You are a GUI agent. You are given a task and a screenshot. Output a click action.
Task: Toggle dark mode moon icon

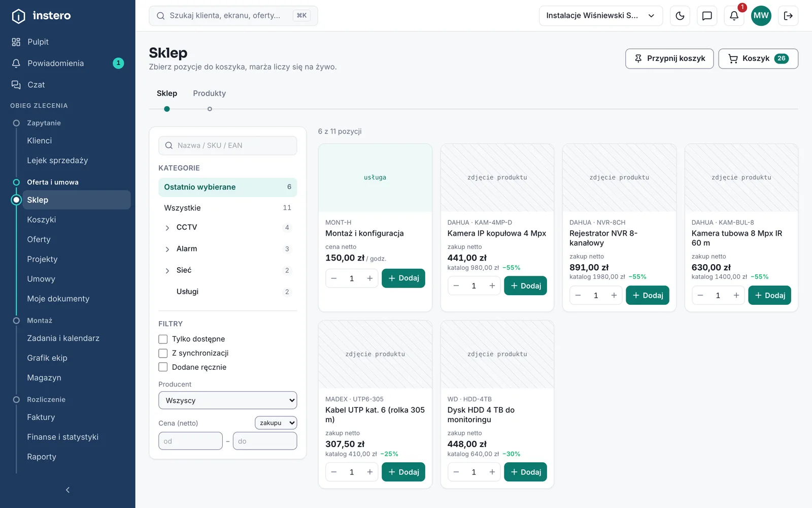[680, 16]
